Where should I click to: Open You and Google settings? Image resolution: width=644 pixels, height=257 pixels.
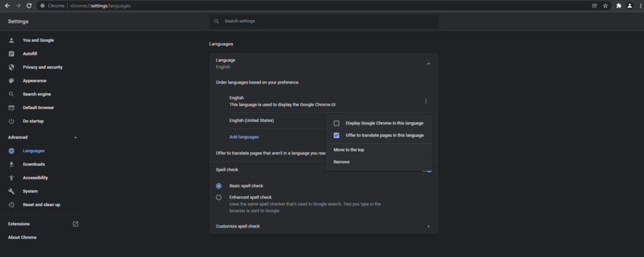point(38,40)
